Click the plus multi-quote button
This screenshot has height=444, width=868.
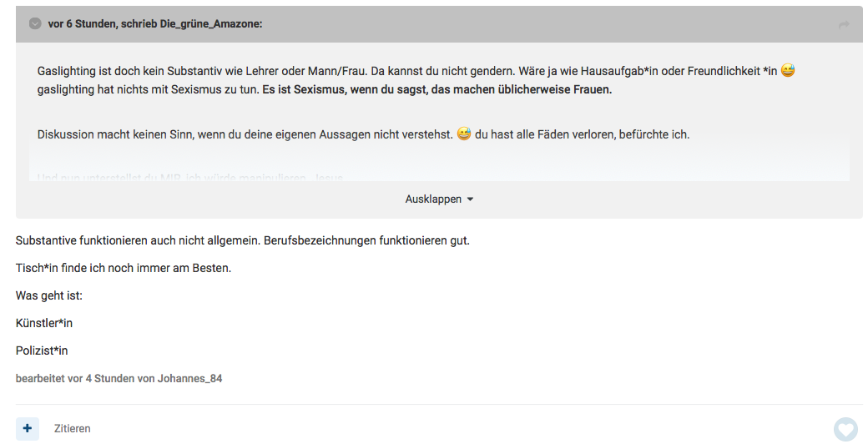click(28, 428)
